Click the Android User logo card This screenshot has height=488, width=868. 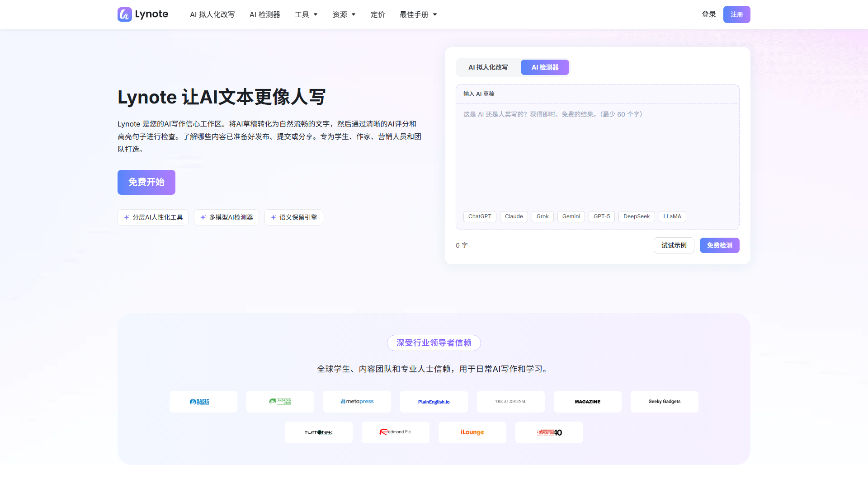coord(280,402)
